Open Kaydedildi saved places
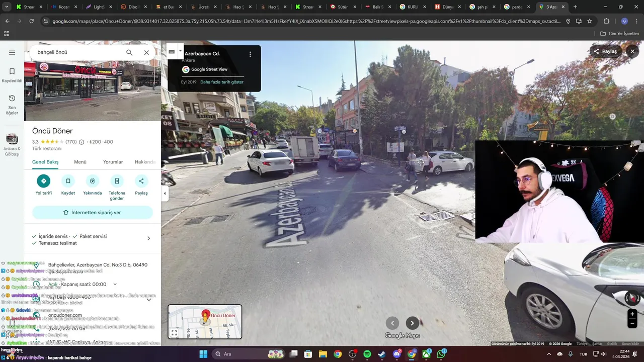The width and height of the screenshot is (644, 362). pyautogui.click(x=12, y=75)
